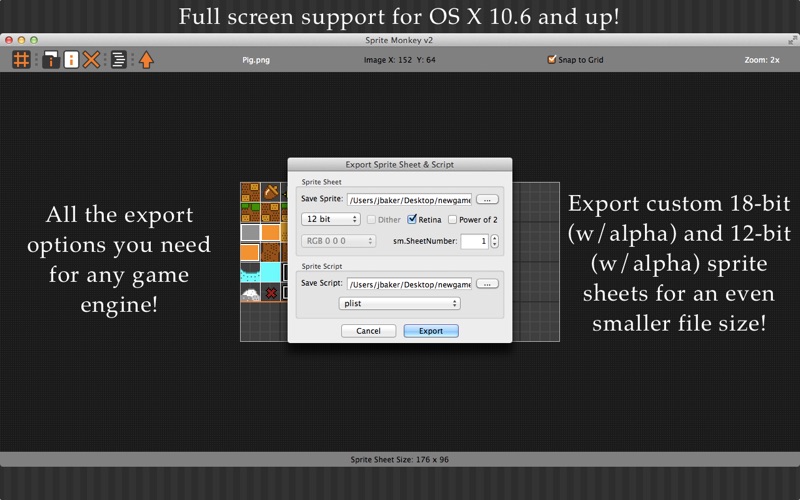Click the Cancel button
Viewport: 800px width, 500px height.
[x=368, y=331]
